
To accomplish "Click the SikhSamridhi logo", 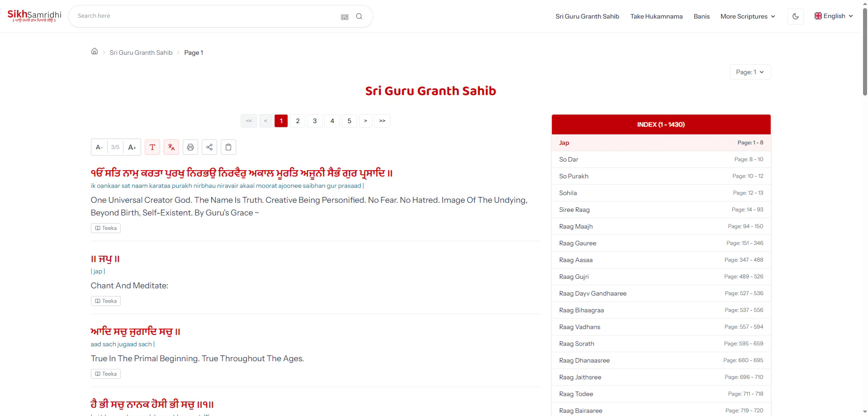I will pos(34,16).
